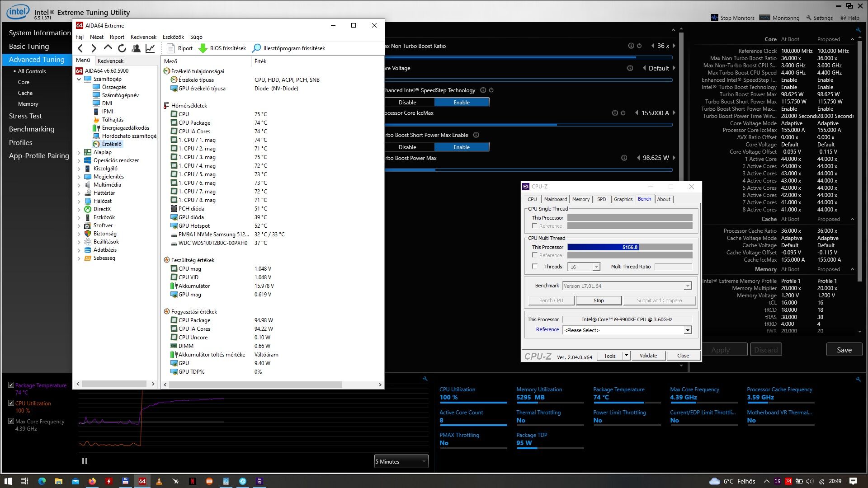Click info icon beside Max Non Turbo Boost Ratio
The width and height of the screenshot is (868, 488).
pyautogui.click(x=631, y=46)
